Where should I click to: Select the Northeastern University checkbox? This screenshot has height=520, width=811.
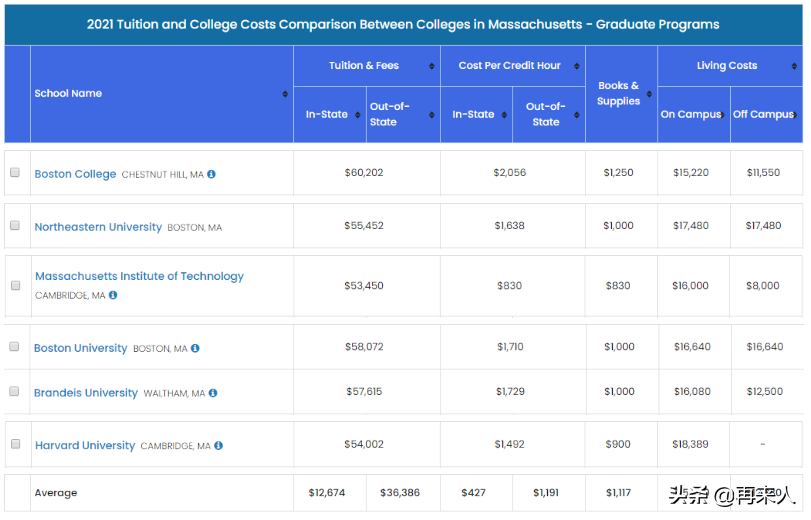[x=15, y=226]
